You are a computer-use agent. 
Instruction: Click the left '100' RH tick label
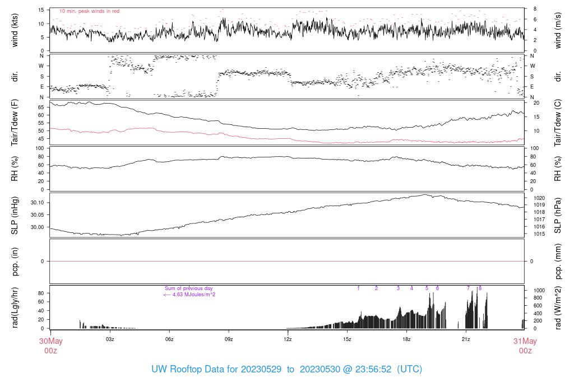(40, 148)
